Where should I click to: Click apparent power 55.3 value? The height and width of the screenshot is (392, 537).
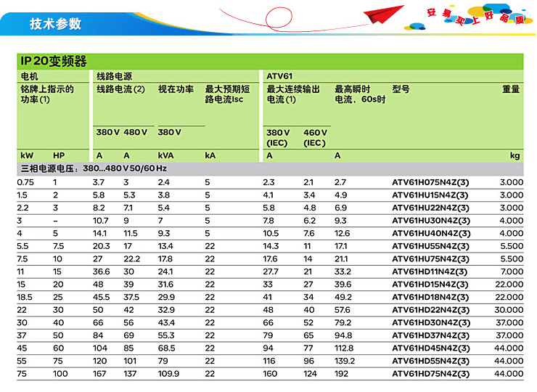pos(166,335)
